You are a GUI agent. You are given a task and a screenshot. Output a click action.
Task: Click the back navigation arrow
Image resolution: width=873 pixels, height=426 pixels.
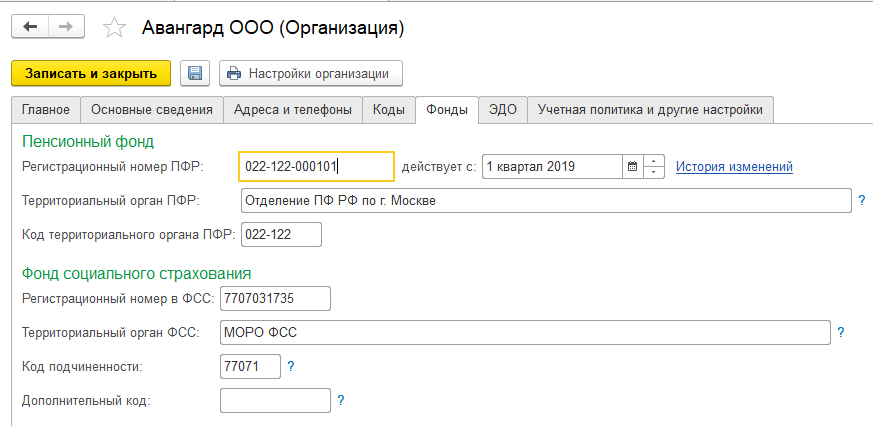click(x=30, y=28)
